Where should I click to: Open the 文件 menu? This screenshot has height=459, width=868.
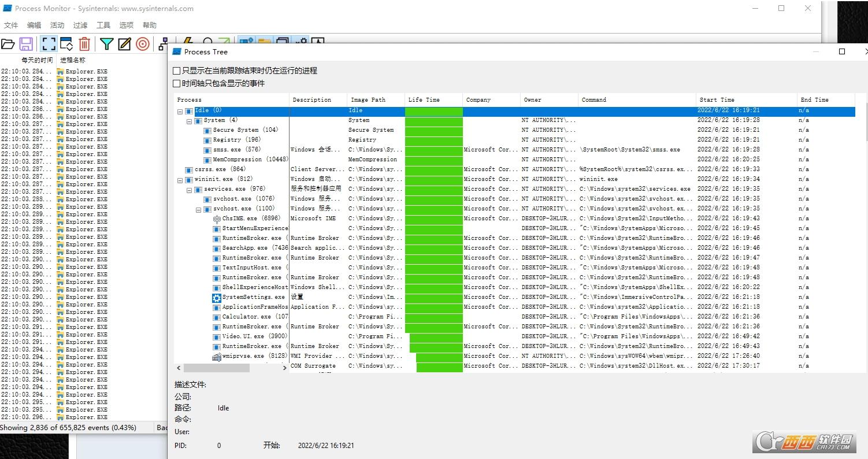tap(11, 25)
